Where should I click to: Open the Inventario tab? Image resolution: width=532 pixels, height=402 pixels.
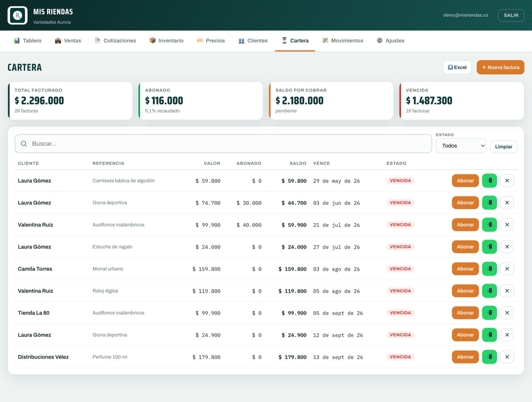click(166, 41)
